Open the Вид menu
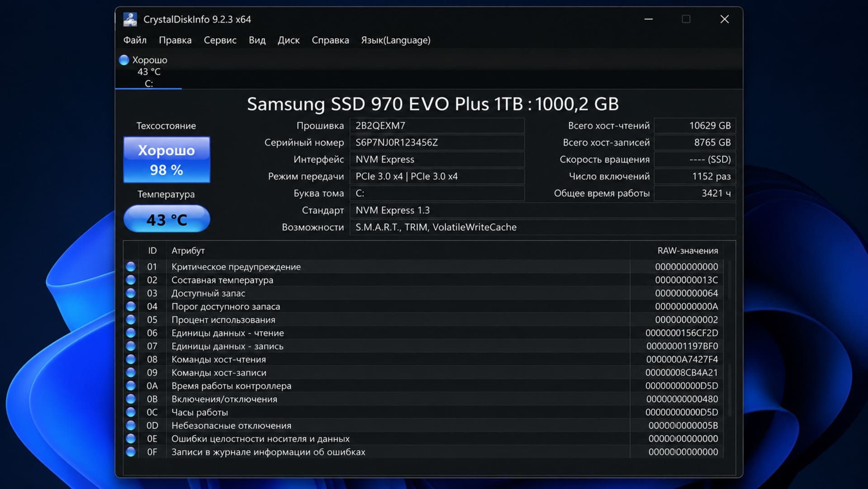This screenshot has width=868, height=489. tap(257, 40)
